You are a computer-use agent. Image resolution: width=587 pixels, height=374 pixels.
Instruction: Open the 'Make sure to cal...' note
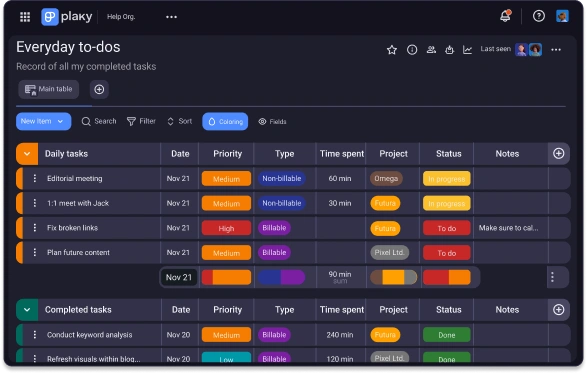(508, 228)
